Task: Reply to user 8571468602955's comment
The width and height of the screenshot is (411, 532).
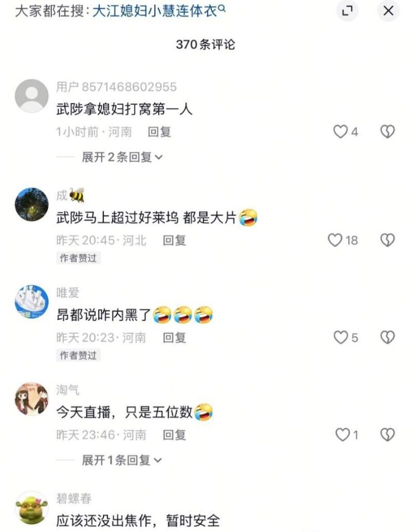Action: point(159,132)
